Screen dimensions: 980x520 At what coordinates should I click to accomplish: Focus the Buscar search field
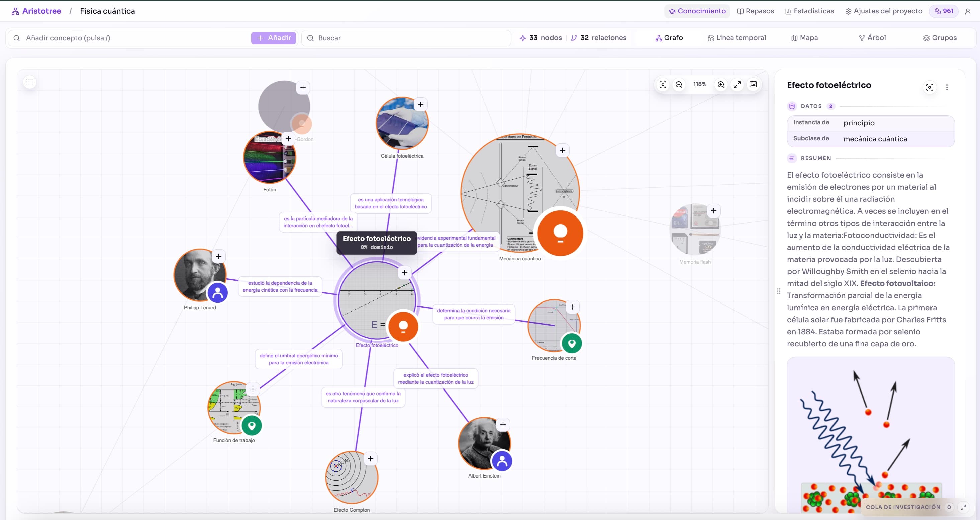coord(406,38)
